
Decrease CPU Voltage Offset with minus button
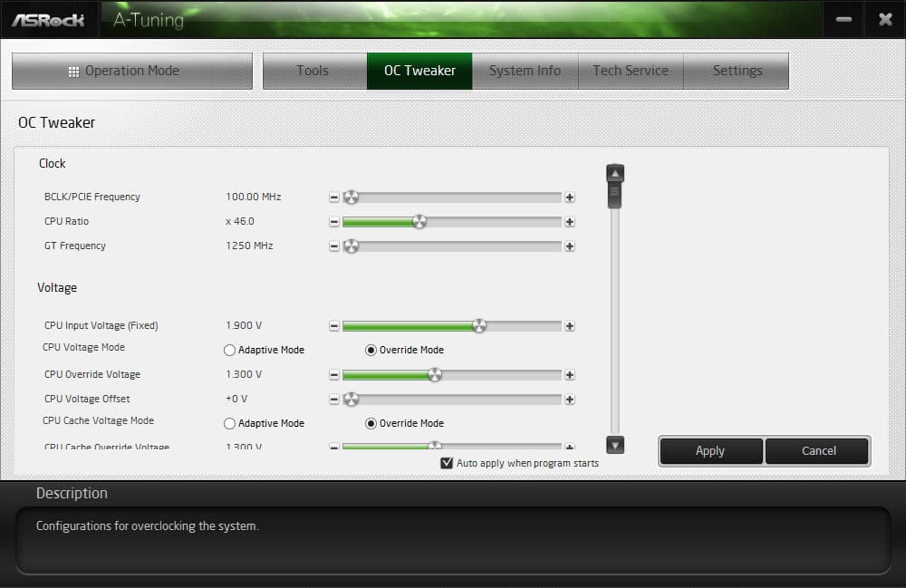pyautogui.click(x=334, y=400)
